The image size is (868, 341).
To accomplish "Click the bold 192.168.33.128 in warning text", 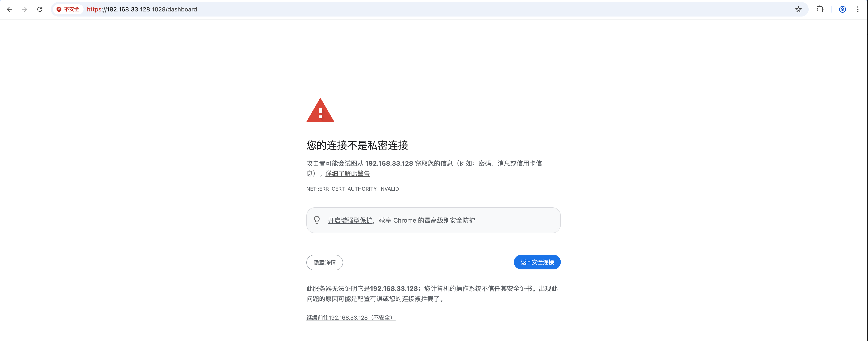I will click(389, 164).
